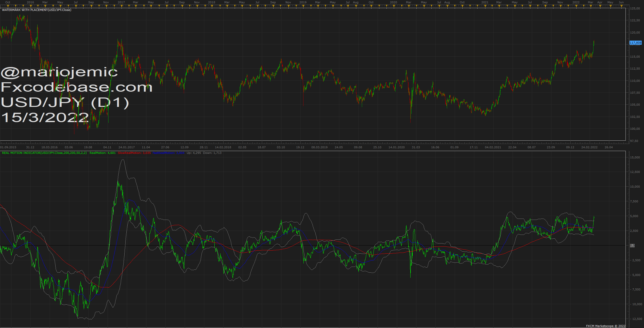
Task: Click the 15,000 indicator axis label
Action: [635, 157]
